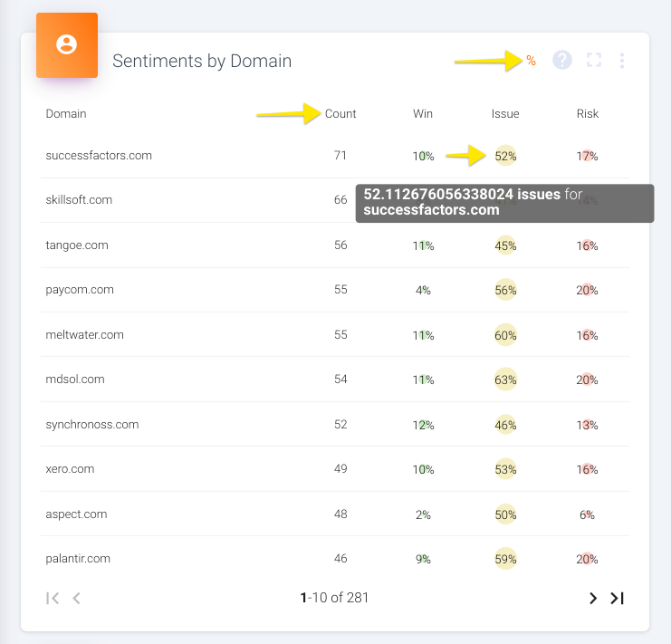Click the Sentiments by Domain title
Screen dimensions: 671x644
202,61
